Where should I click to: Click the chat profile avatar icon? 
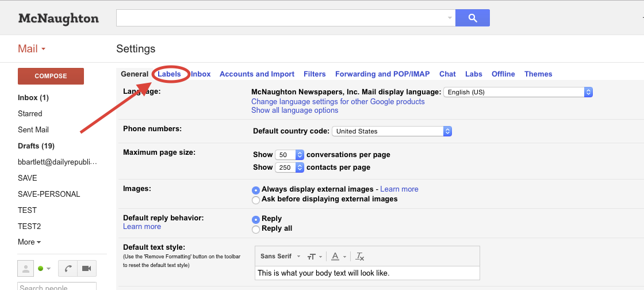click(26, 268)
